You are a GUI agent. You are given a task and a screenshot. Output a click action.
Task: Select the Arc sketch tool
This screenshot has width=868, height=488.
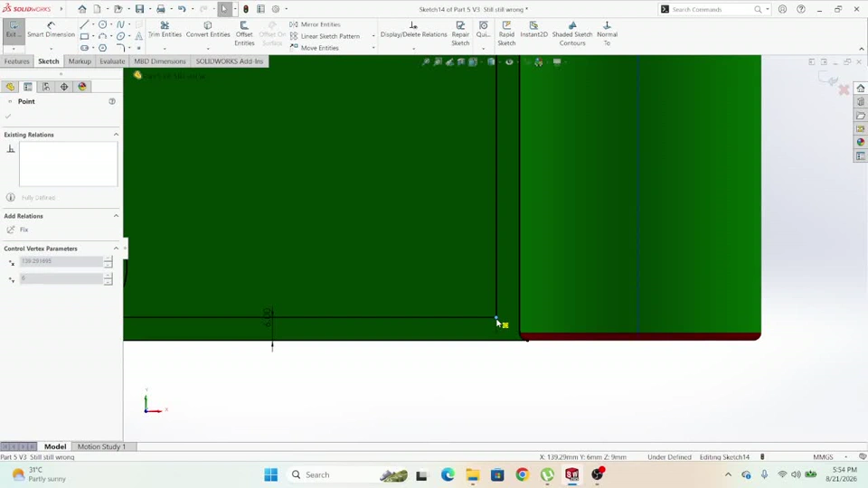tap(102, 36)
